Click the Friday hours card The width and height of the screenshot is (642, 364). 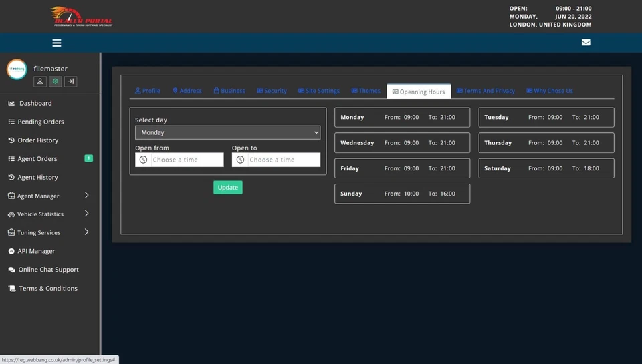click(402, 168)
